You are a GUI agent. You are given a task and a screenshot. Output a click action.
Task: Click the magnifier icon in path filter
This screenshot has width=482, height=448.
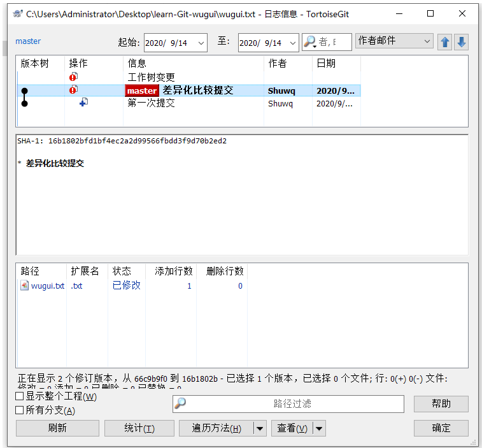pyautogui.click(x=180, y=403)
